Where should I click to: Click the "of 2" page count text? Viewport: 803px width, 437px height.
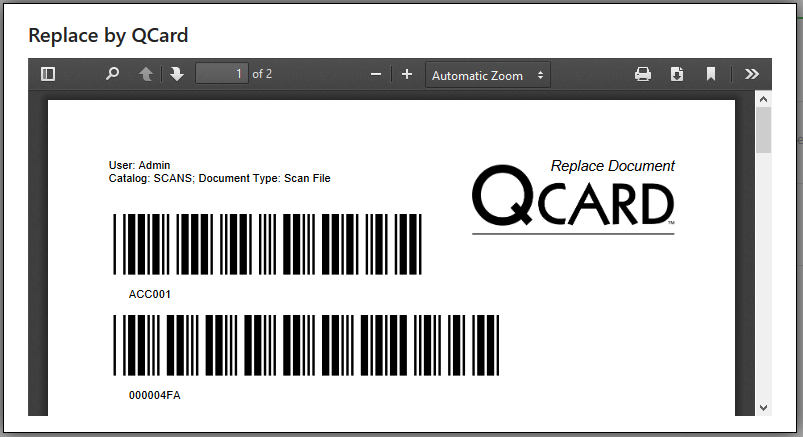[262, 74]
